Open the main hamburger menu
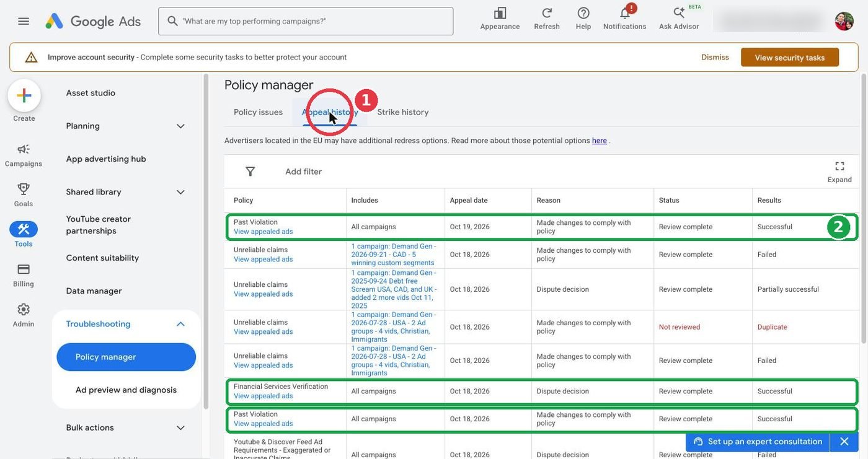This screenshot has height=459, width=868. [24, 21]
